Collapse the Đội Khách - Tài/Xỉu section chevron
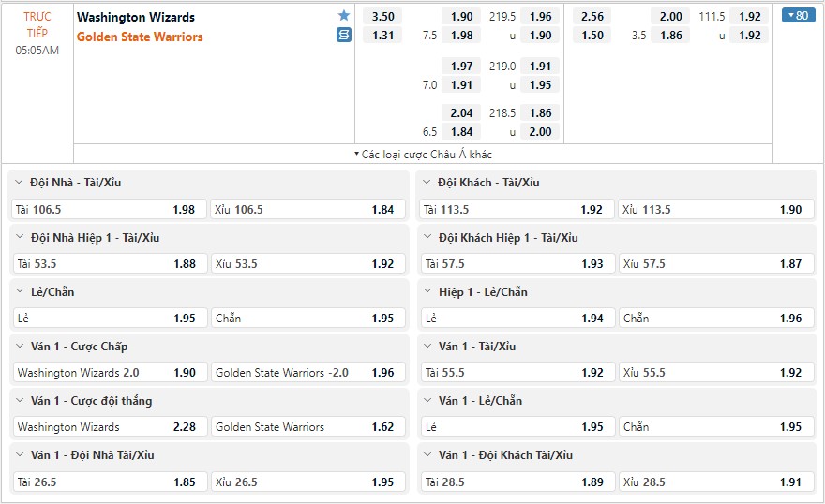This screenshot has height=504, width=825. pyautogui.click(x=427, y=183)
